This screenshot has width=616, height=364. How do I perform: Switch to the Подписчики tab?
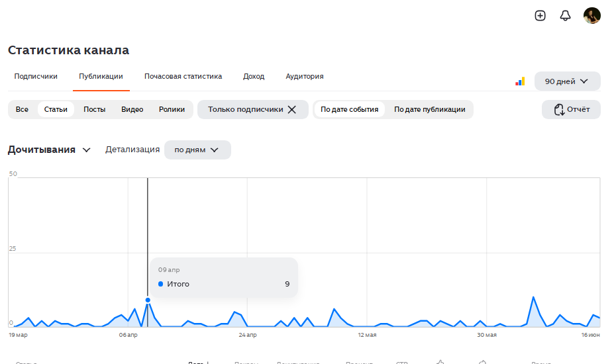click(36, 76)
